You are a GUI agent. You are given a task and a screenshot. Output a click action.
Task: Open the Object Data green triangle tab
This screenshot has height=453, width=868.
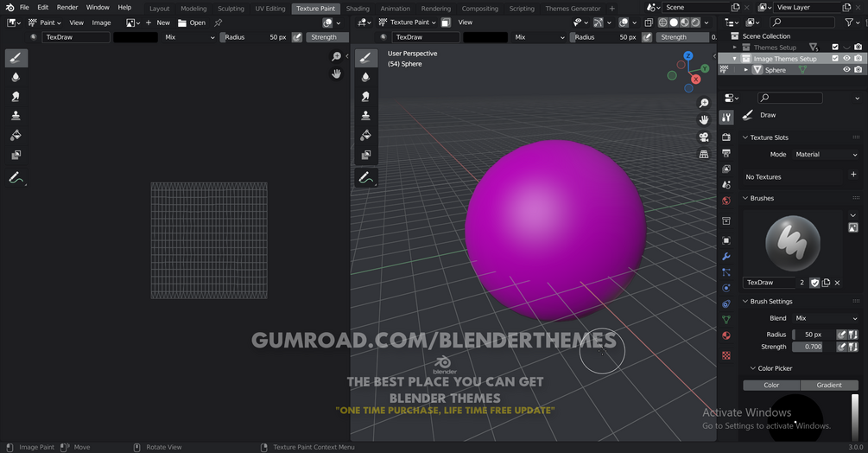click(726, 320)
